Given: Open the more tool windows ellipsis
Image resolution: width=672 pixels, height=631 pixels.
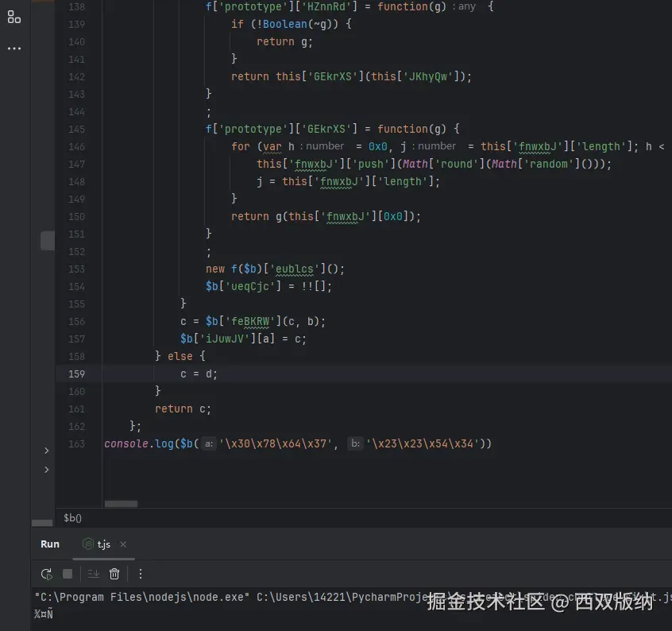Looking at the screenshot, I should point(14,48).
